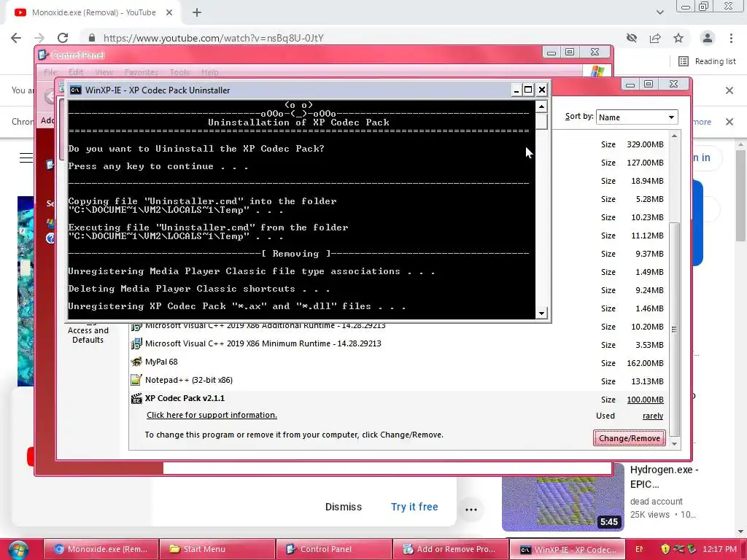Click program list scrollbar up arrow
The height and width of the screenshot is (560, 747).
(x=674, y=136)
